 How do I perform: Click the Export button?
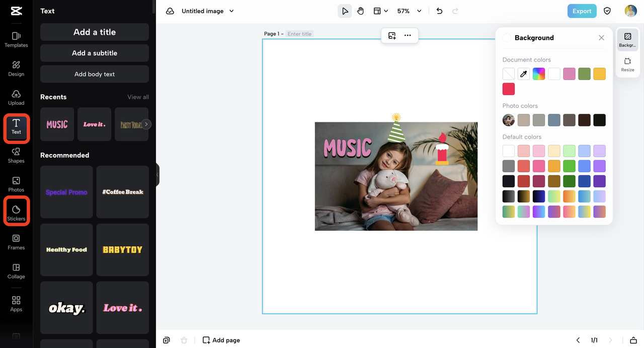(582, 11)
